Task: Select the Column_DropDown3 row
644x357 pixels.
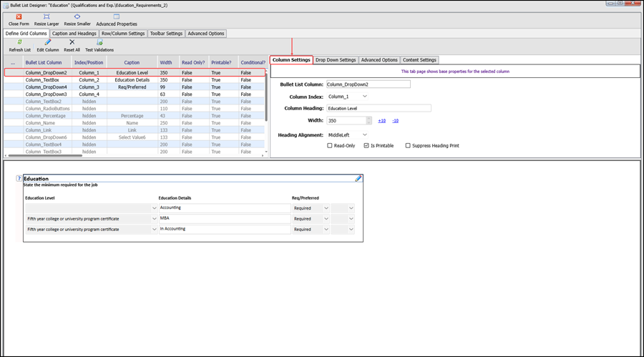Action: 135,94
